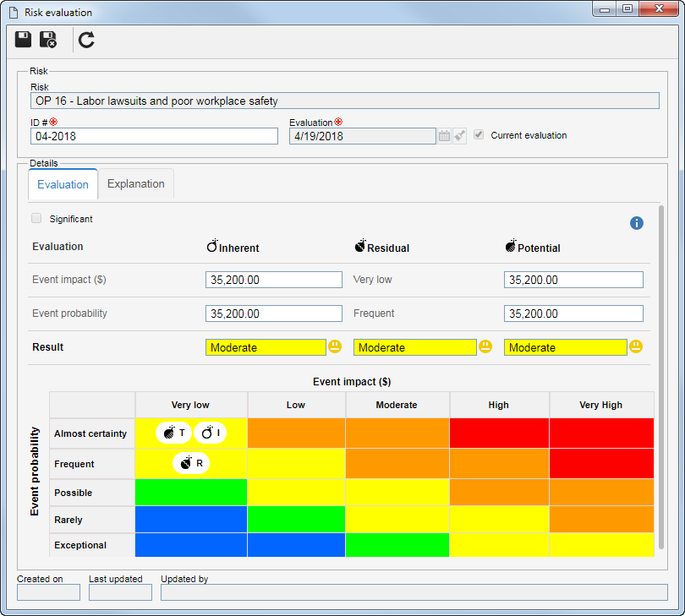Click blue cell at Rarely, Very low
This screenshot has height=616, width=685.
(x=191, y=519)
